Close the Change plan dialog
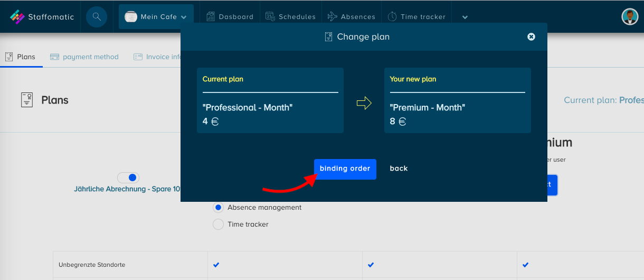The height and width of the screenshot is (280, 644). [x=532, y=36]
